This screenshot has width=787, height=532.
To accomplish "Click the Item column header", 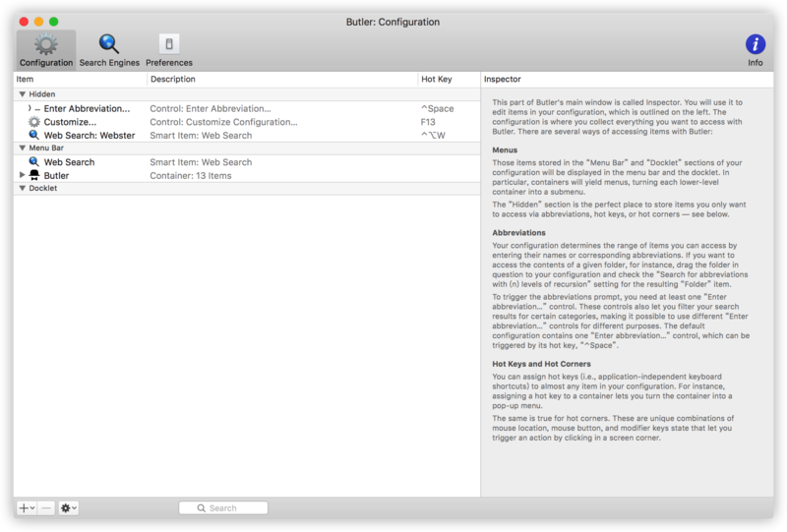I will [x=81, y=80].
